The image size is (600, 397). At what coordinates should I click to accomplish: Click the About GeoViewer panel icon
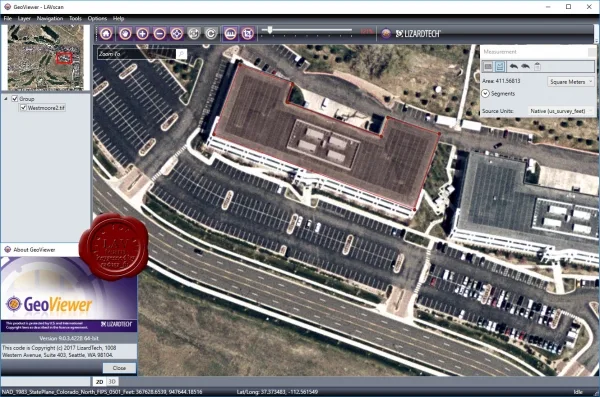7,250
